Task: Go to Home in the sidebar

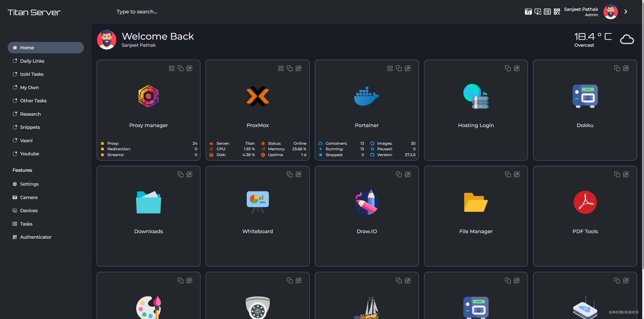Action: 46,47
